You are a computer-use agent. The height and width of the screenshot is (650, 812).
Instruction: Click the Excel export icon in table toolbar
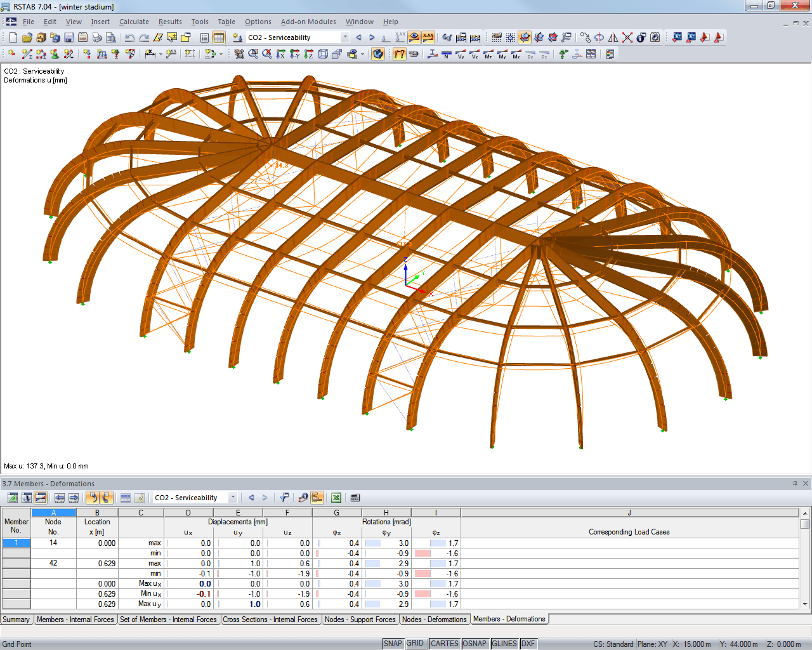tap(337, 497)
